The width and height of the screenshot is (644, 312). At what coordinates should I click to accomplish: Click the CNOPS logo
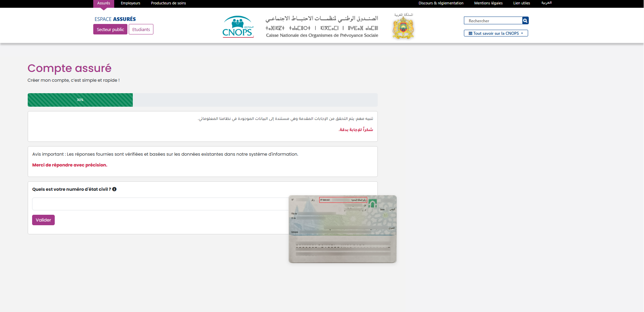[238, 27]
